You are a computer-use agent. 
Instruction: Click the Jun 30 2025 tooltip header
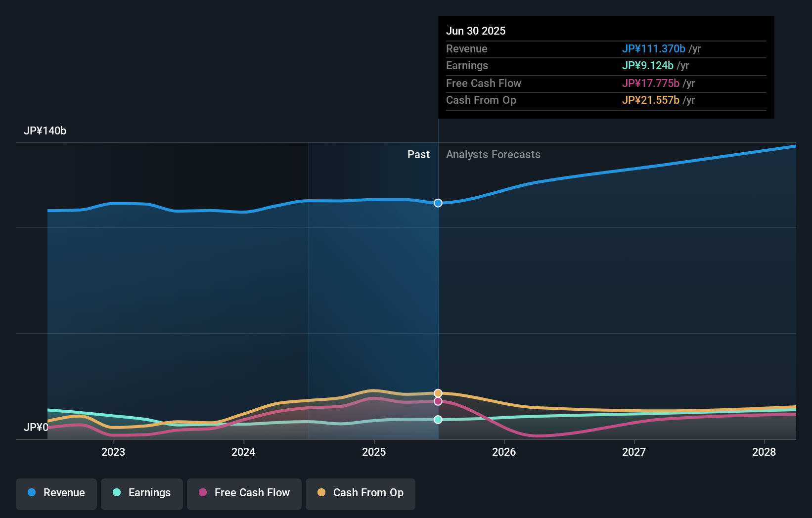pos(476,31)
